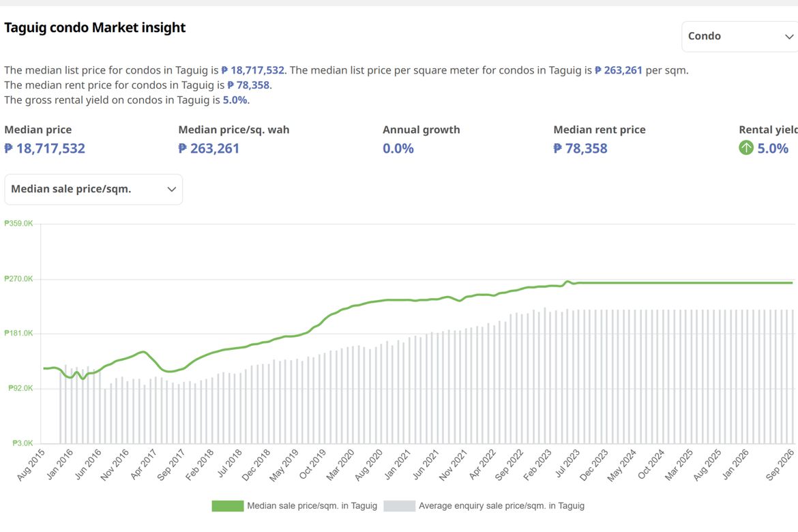Open the Condo property type dropdown
Image resolution: width=798 pixels, height=532 pixels.
739,36
